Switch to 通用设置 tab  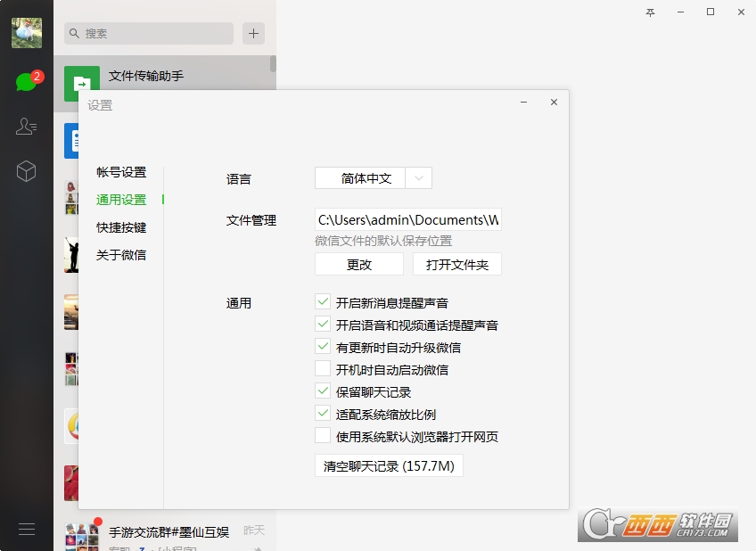click(121, 200)
